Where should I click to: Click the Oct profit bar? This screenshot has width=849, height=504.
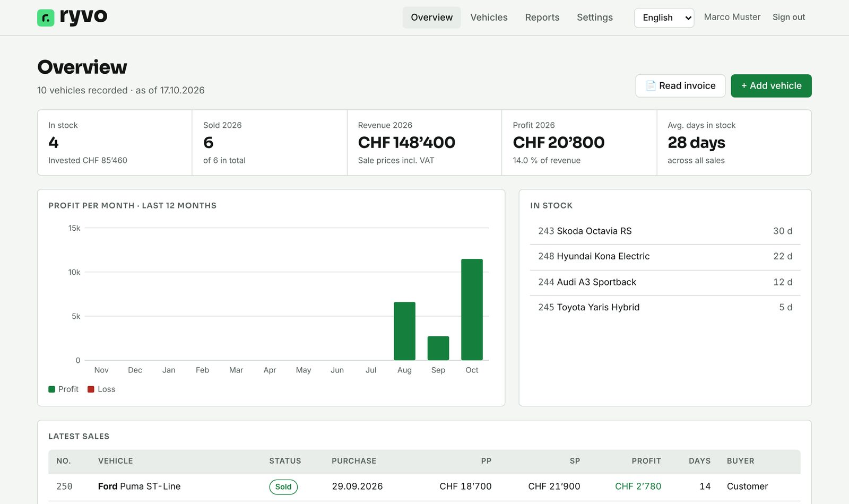click(x=472, y=310)
